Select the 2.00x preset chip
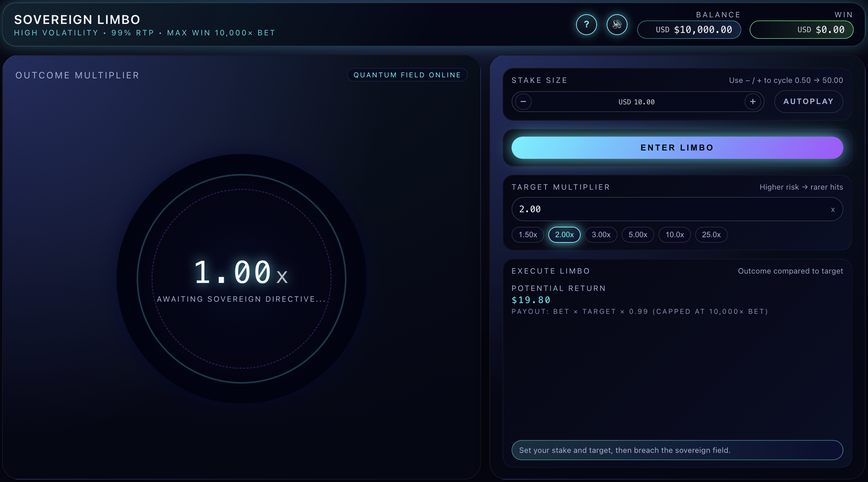The height and width of the screenshot is (482, 868). click(564, 235)
